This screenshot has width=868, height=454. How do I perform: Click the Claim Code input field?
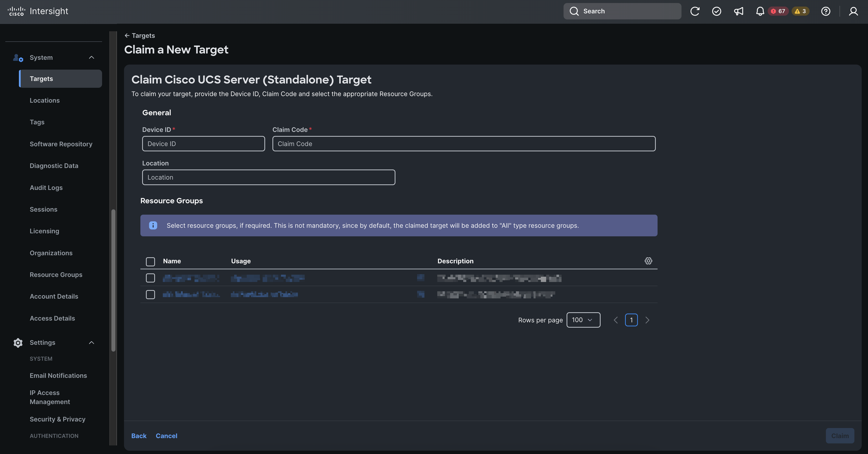point(464,144)
